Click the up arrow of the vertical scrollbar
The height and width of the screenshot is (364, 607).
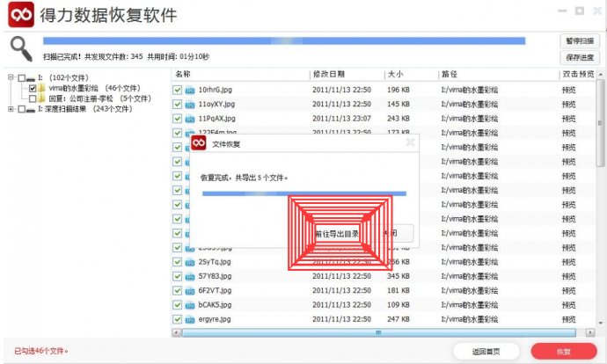coord(601,74)
